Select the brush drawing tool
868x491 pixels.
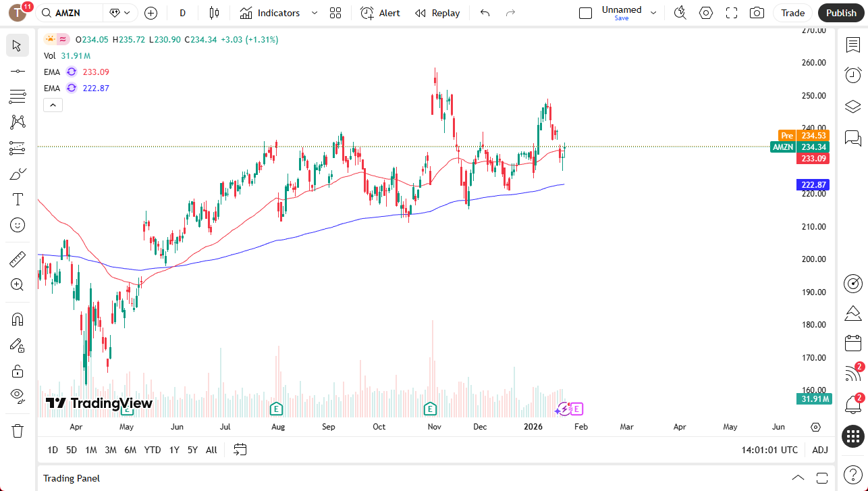click(18, 174)
